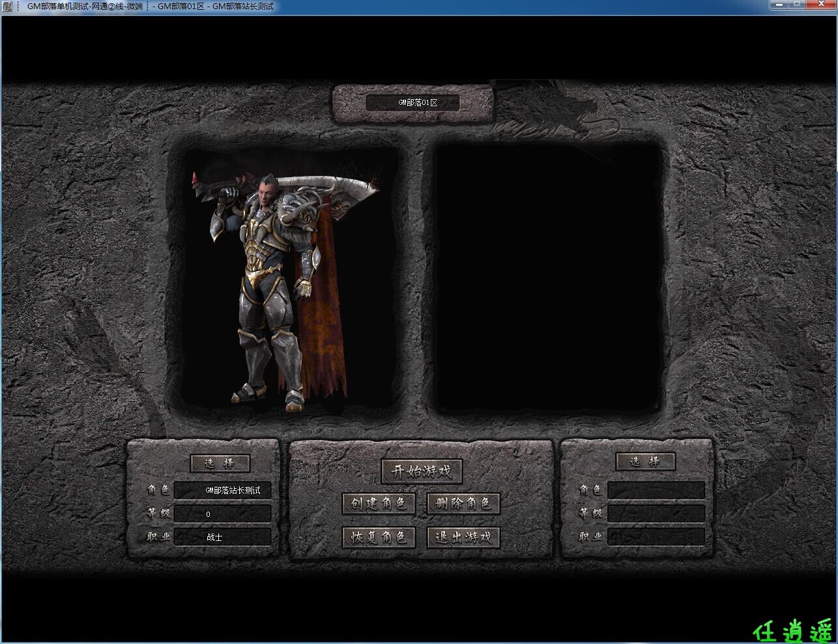Exit via the 退出游戏 button

click(463, 537)
